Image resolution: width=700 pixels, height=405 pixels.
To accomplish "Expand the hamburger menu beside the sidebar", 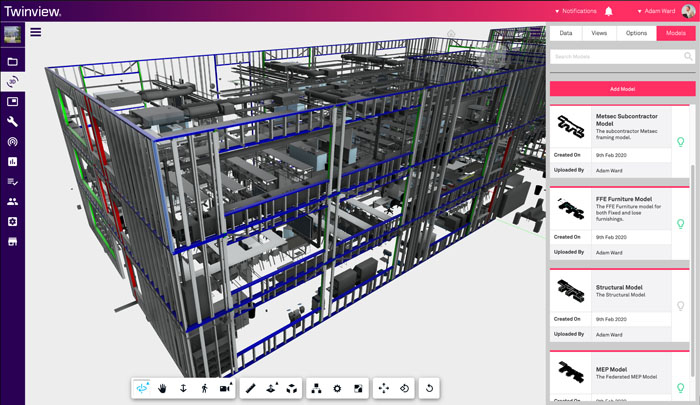I will click(36, 32).
